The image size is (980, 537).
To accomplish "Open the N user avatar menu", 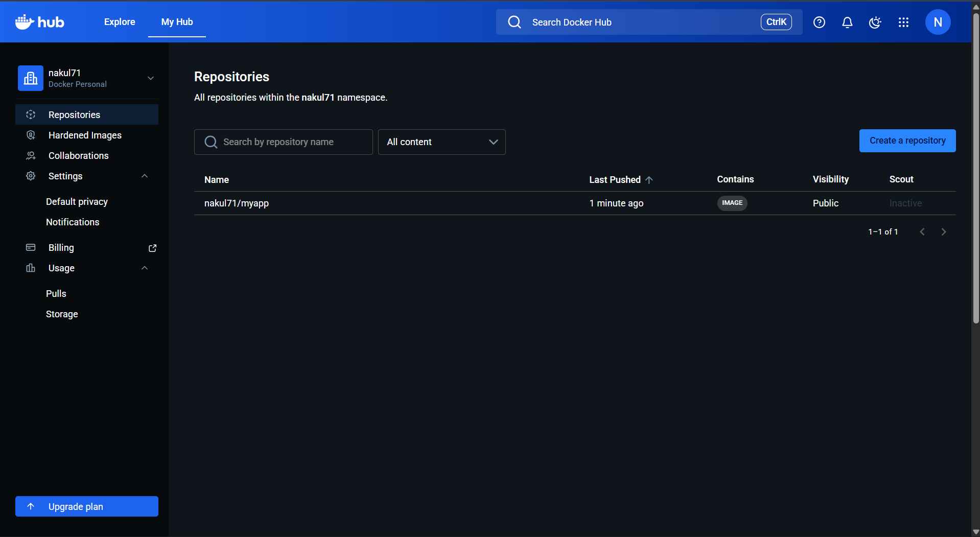I will tap(938, 22).
